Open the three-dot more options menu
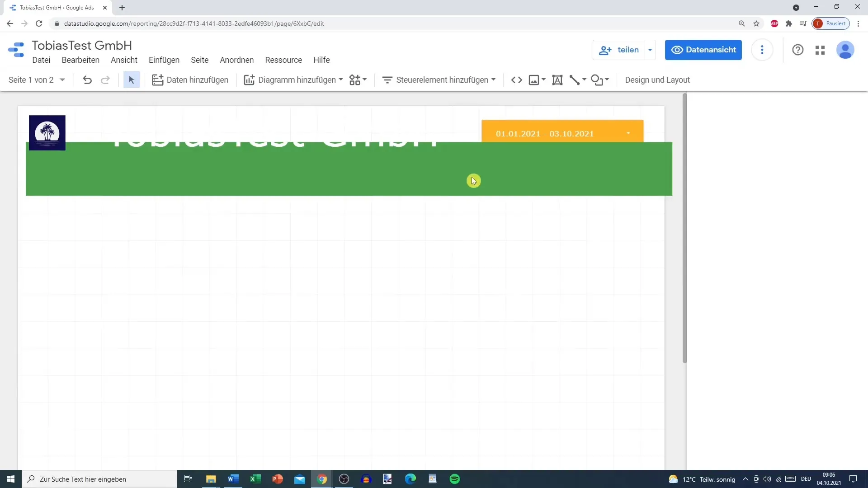 762,50
